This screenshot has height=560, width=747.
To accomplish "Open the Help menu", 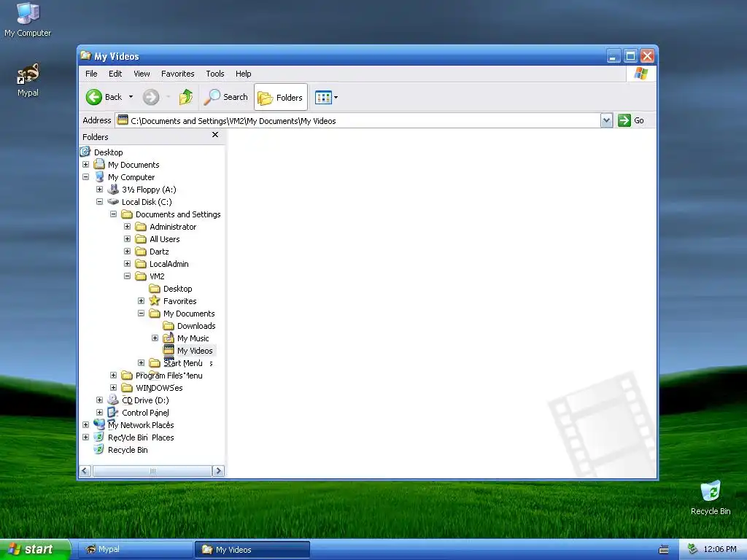I will (x=243, y=74).
